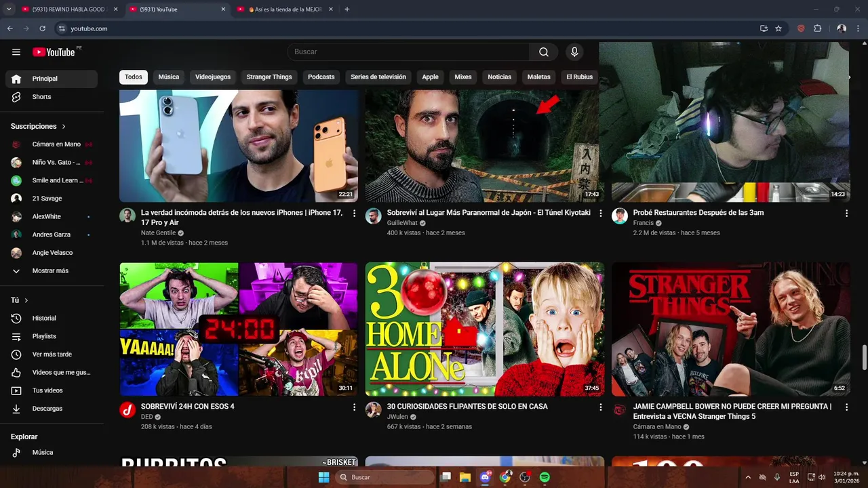Open the Chrome tab search dropdown

(9, 9)
